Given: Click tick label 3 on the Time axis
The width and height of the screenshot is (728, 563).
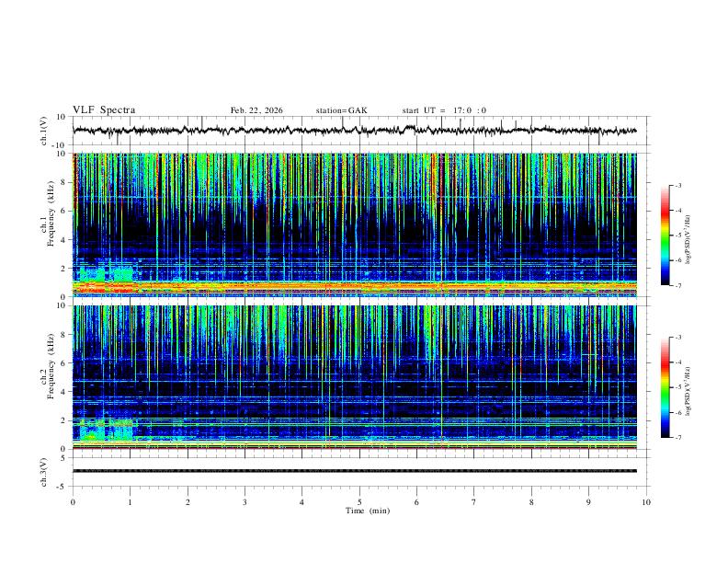Looking at the screenshot, I should click(245, 502).
